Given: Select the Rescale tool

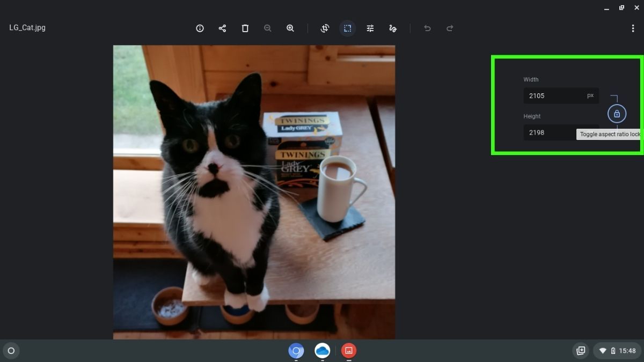Looking at the screenshot, I should tap(348, 28).
